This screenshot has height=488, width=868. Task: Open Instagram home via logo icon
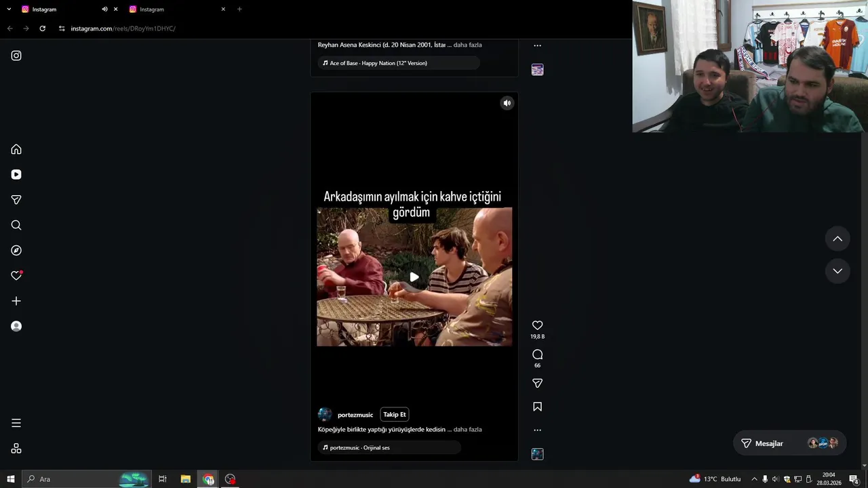click(x=16, y=56)
